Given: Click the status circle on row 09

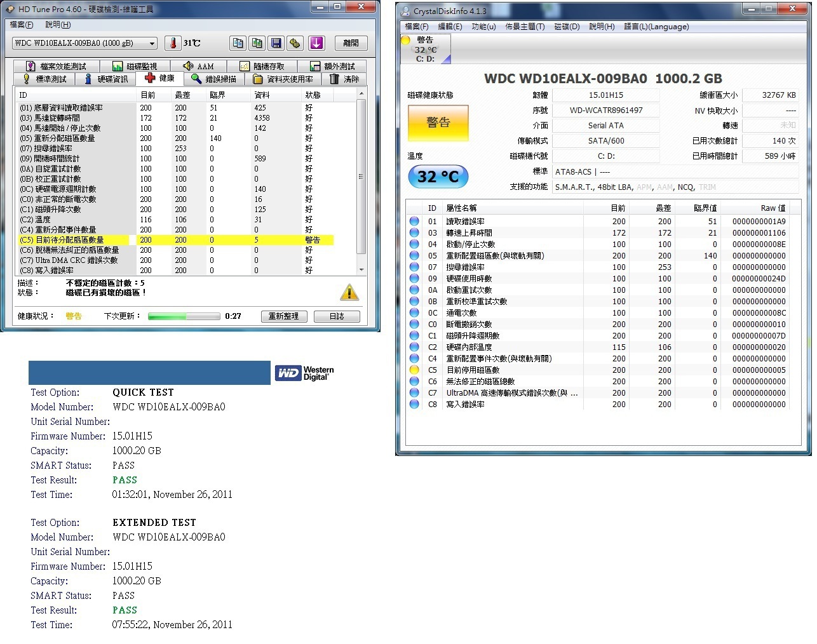Looking at the screenshot, I should coord(414,278).
